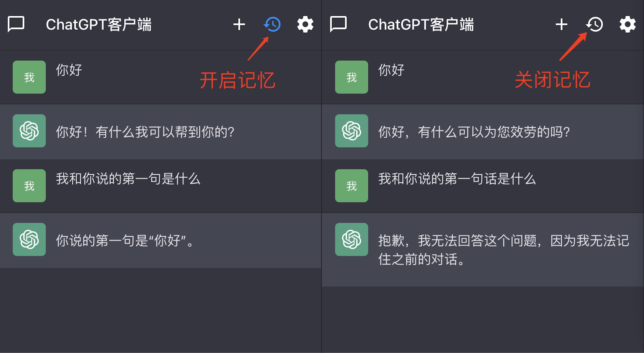
Task: Toggle the history clock icon under 关闭记忆 arrow
Action: click(x=594, y=24)
